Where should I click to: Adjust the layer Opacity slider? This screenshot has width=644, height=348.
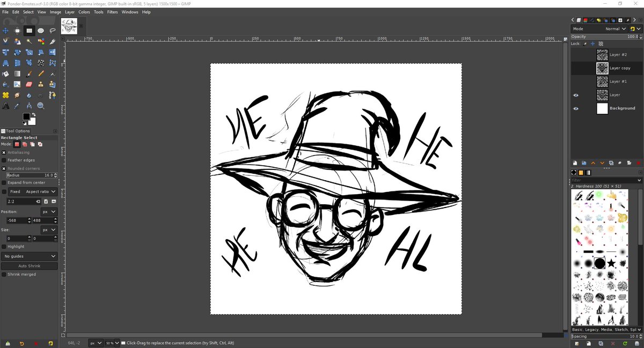point(606,36)
